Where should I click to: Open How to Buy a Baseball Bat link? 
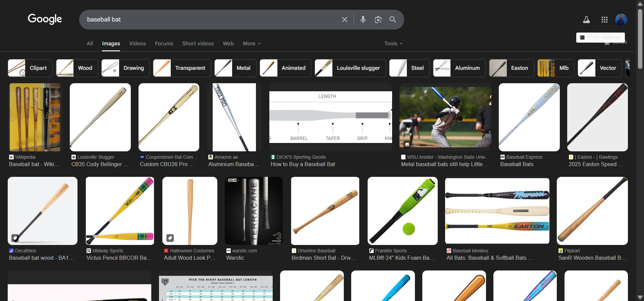[303, 164]
